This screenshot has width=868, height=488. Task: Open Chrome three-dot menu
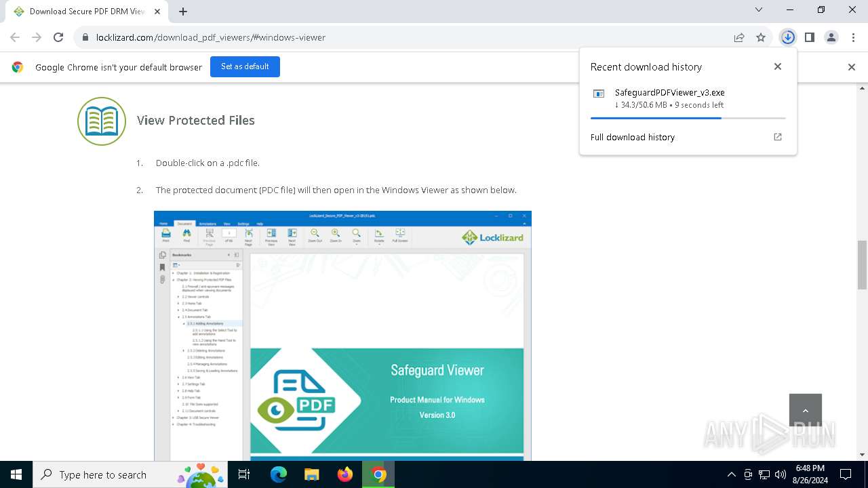coord(853,37)
